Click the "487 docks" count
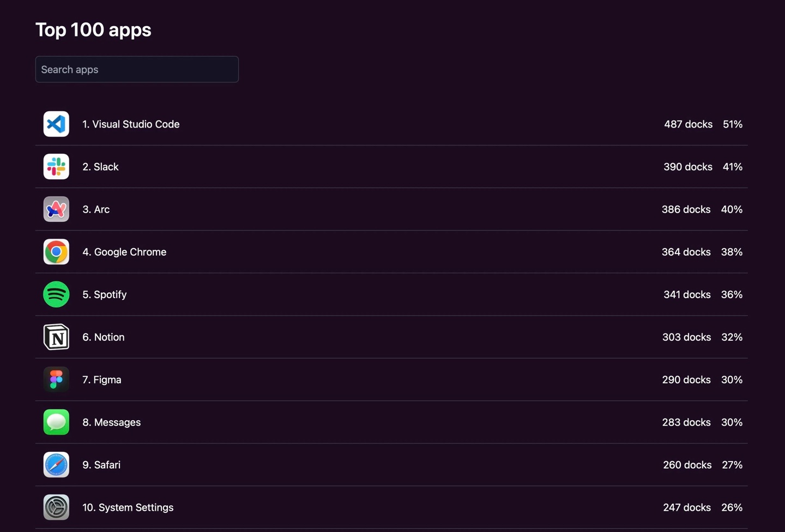The height and width of the screenshot is (532, 785). coord(688,124)
